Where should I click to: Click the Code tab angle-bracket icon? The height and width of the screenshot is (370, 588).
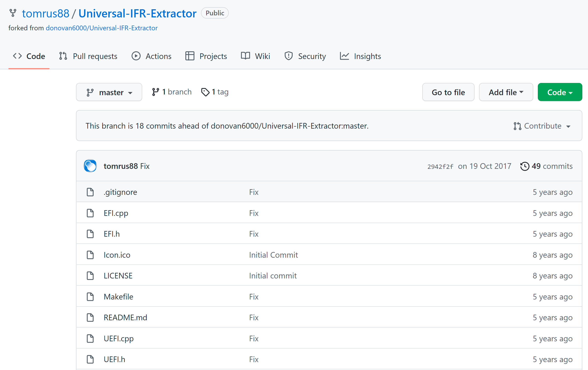[x=17, y=56]
